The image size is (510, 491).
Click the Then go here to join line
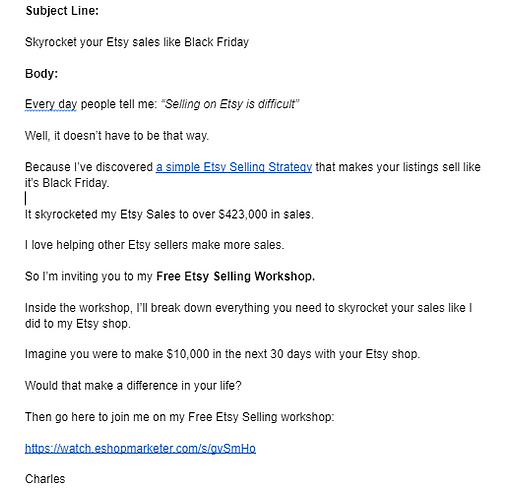point(179,417)
